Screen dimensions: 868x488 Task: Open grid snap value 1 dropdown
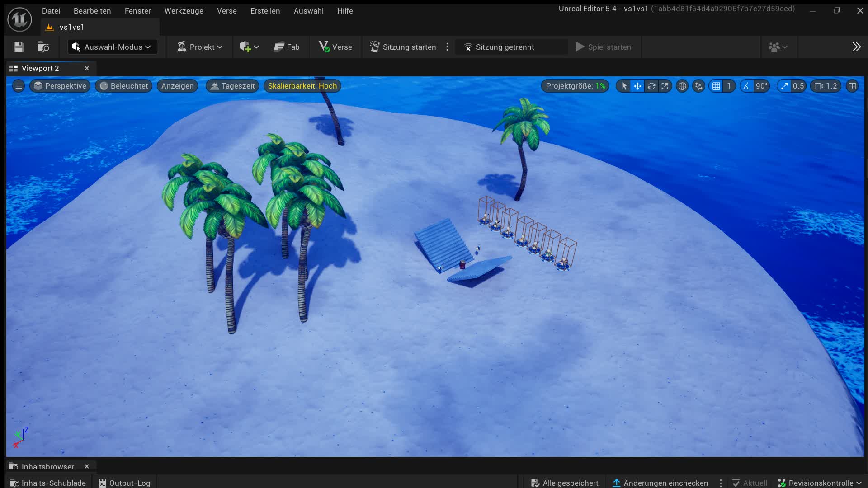coord(729,86)
